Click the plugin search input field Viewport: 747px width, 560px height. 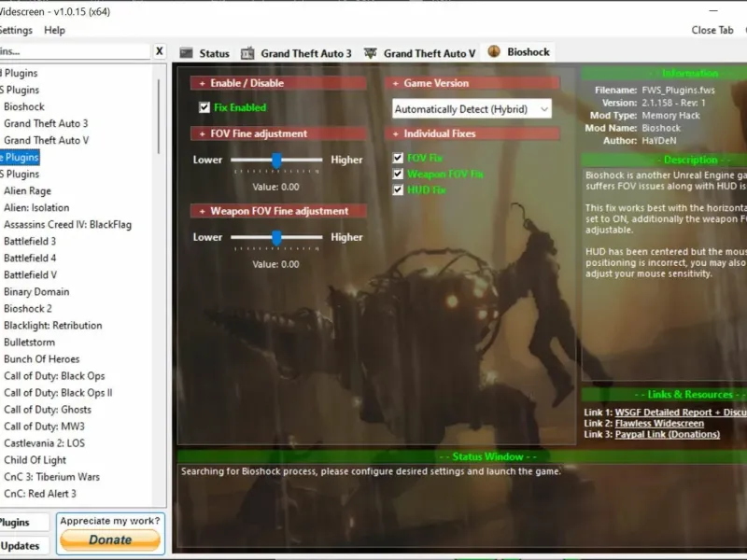click(75, 51)
